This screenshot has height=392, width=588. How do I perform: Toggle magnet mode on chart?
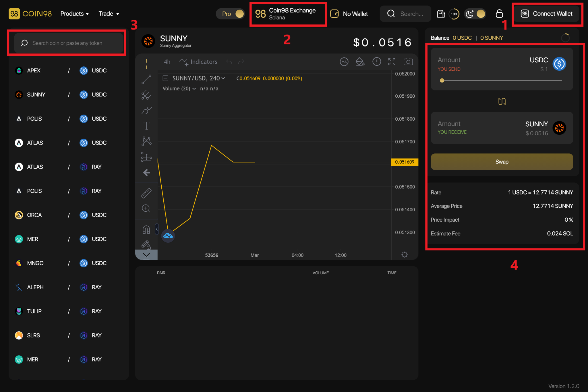coord(146,229)
